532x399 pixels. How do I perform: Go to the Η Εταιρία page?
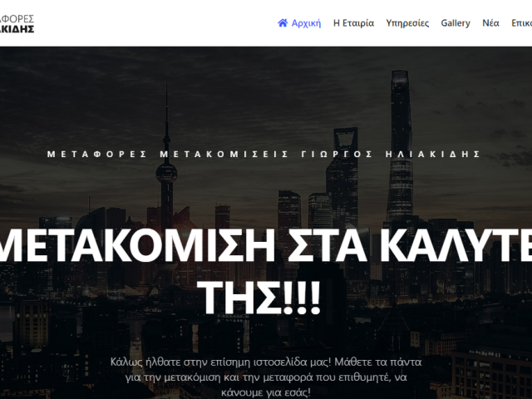click(x=353, y=23)
